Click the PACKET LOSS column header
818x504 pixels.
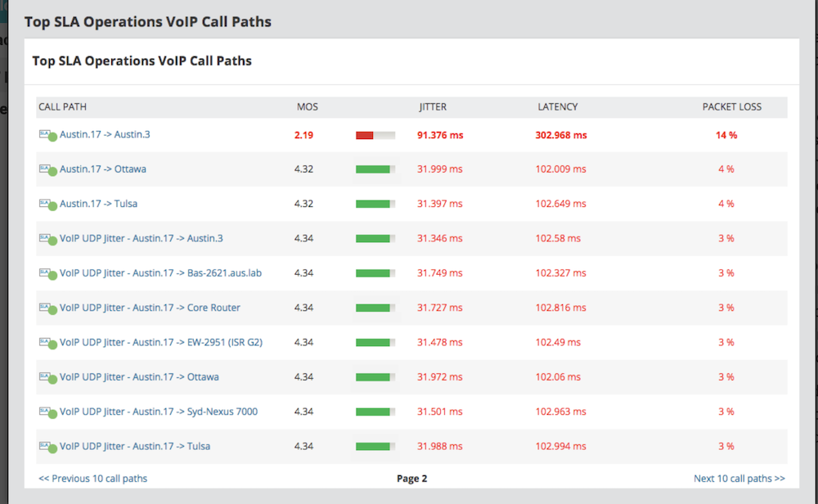point(731,107)
